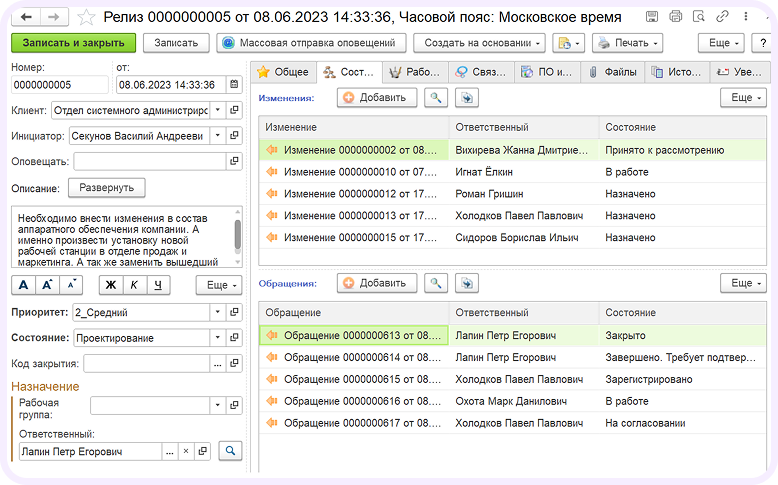Click magnifier button next to Ответственный field
The height and width of the screenshot is (485, 778).
(230, 451)
